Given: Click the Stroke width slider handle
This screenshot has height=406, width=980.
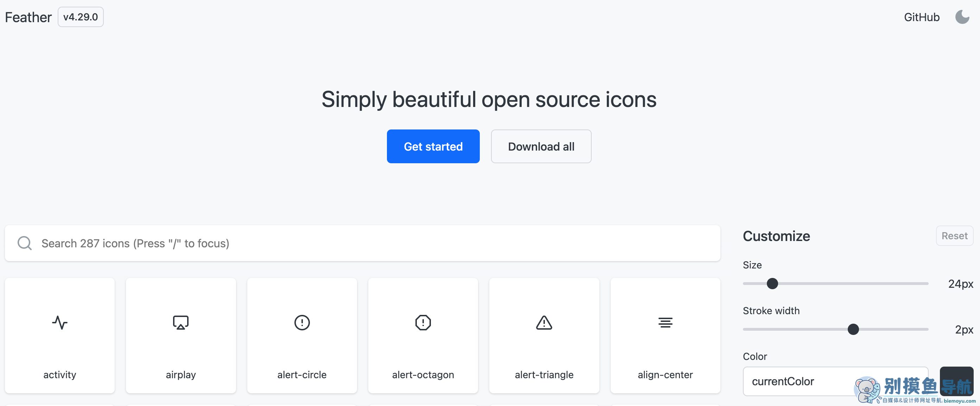Looking at the screenshot, I should 853,329.
